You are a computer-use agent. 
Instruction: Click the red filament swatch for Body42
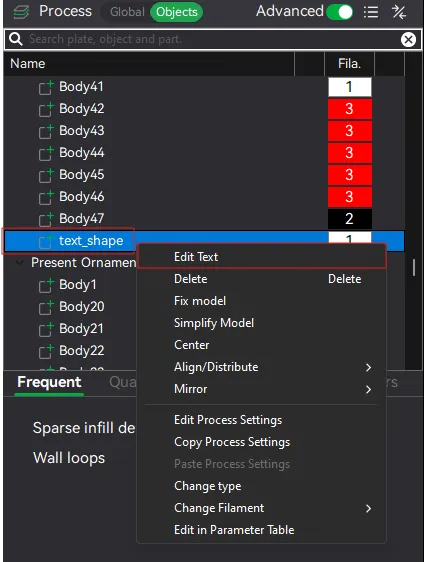pyautogui.click(x=349, y=109)
